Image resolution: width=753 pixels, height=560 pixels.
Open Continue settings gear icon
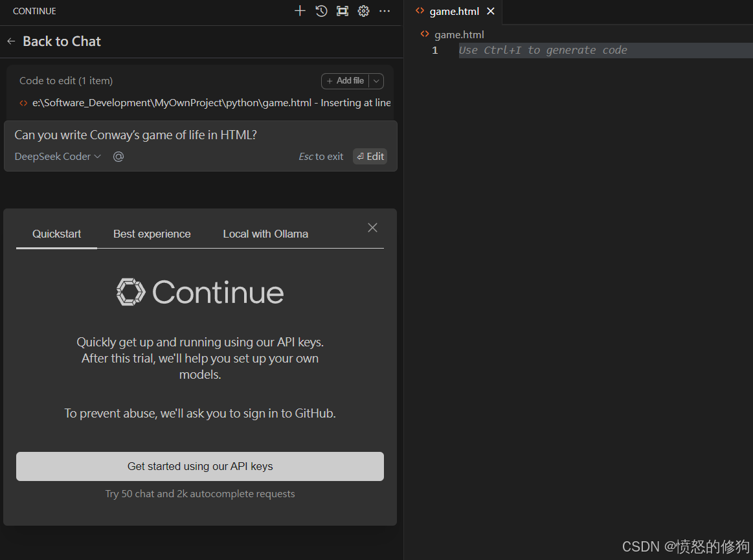point(363,10)
